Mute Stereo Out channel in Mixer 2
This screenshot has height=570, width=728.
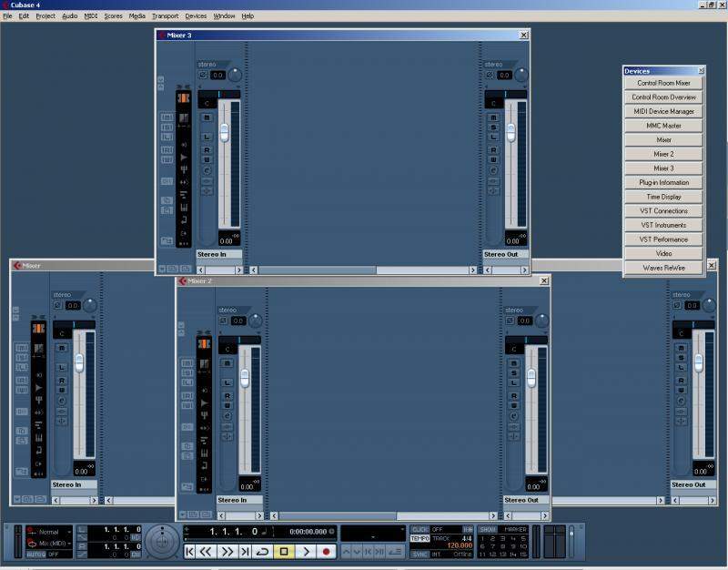[514, 363]
